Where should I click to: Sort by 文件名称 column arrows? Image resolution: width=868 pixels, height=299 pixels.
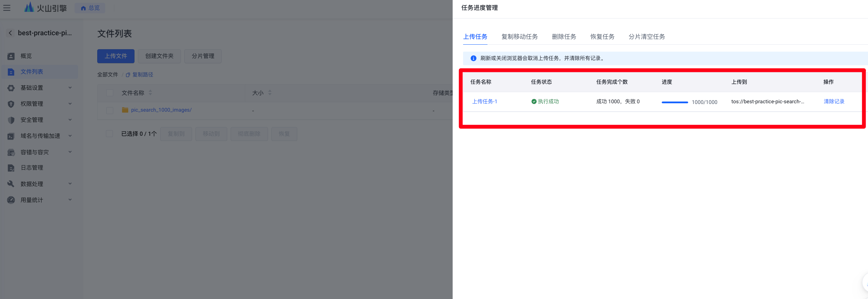click(x=151, y=93)
